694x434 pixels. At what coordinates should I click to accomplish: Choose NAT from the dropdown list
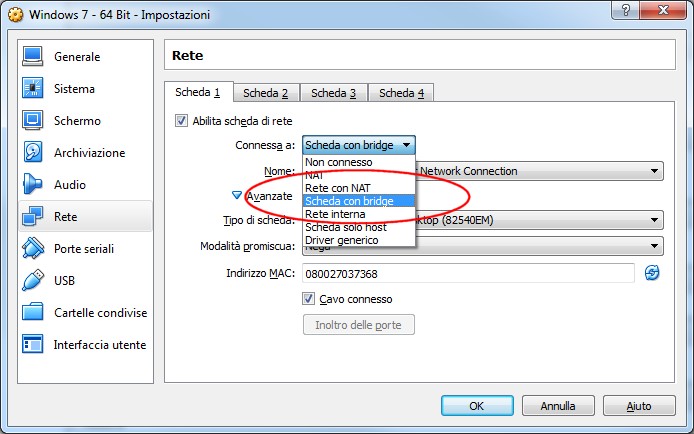tap(359, 175)
